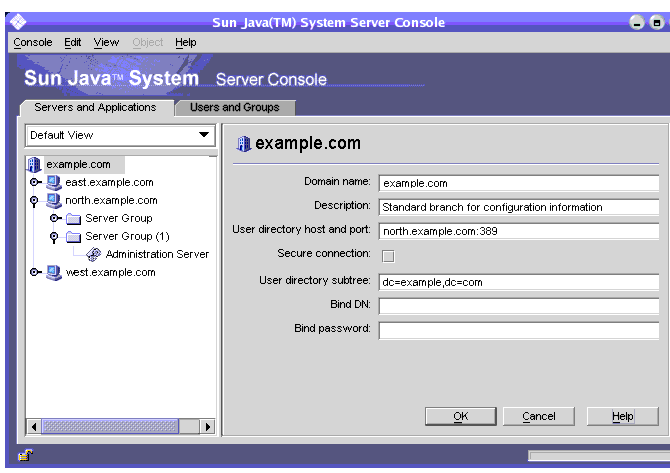Click the Server Group folder icon
Screen dimensions: 670x473
73,219
